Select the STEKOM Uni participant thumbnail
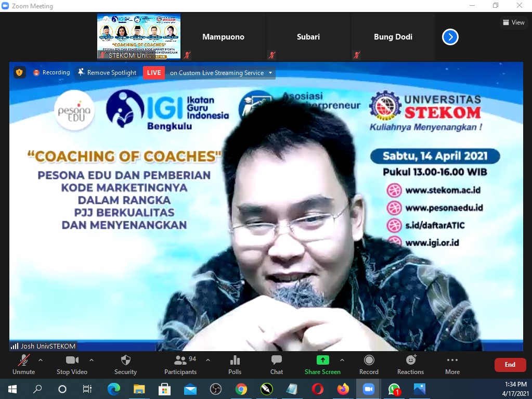The height and width of the screenshot is (399, 532). tap(139, 36)
